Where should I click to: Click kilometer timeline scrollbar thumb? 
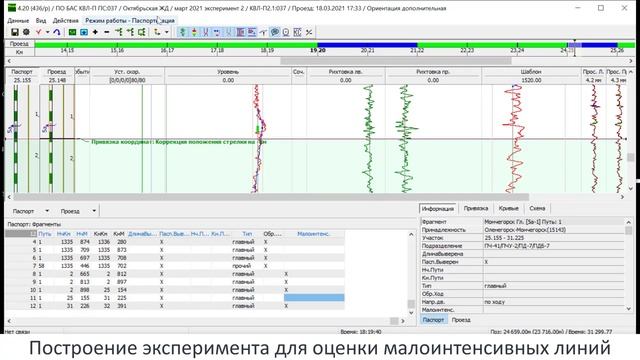396,61
